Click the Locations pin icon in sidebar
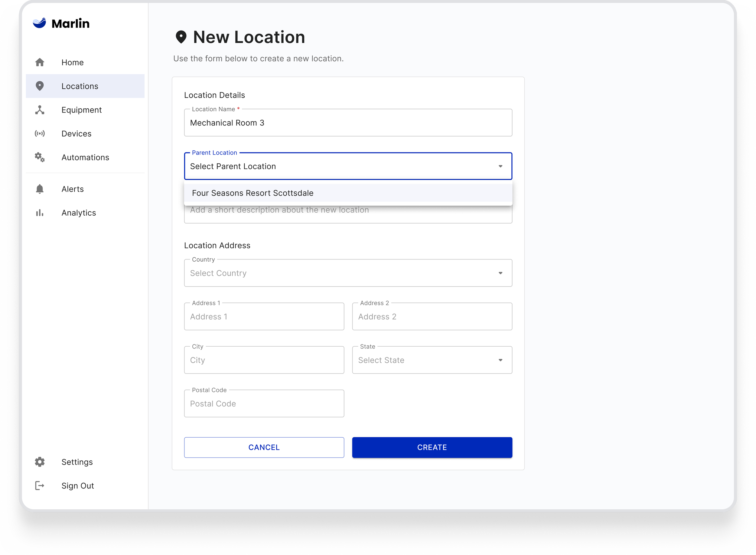The height and width of the screenshot is (555, 756). pos(40,86)
